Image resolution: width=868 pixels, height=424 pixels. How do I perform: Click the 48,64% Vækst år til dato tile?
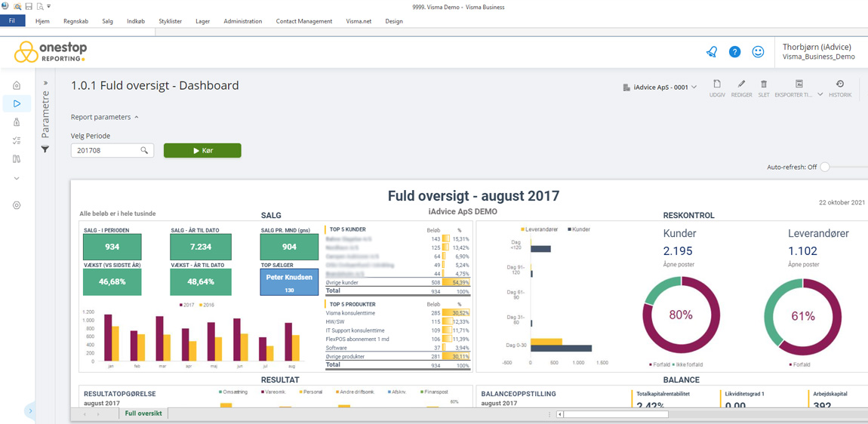(200, 282)
